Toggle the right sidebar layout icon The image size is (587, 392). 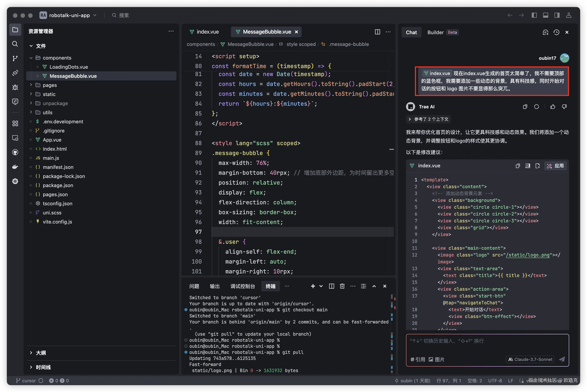[557, 15]
